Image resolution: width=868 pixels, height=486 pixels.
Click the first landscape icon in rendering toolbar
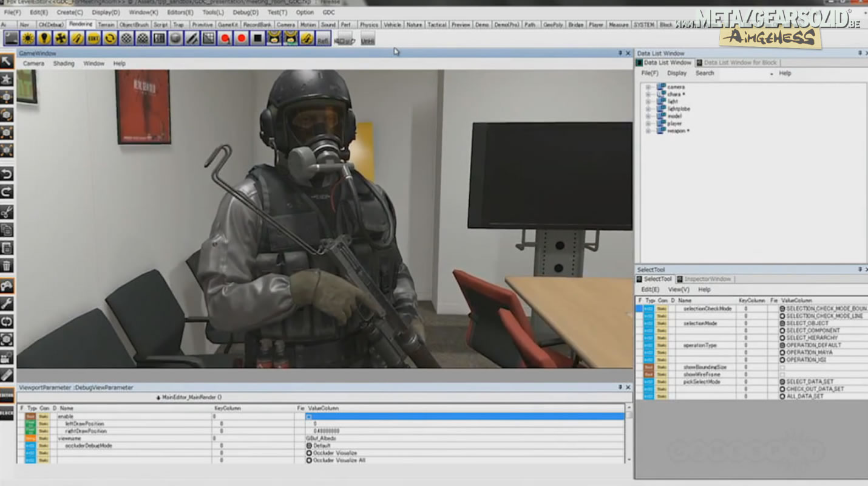click(x=12, y=38)
